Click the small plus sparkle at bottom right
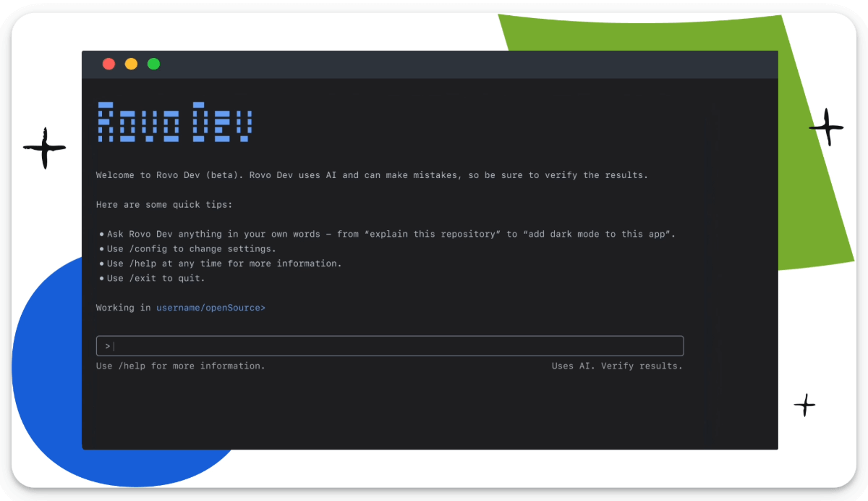This screenshot has width=868, height=501. coord(804,405)
